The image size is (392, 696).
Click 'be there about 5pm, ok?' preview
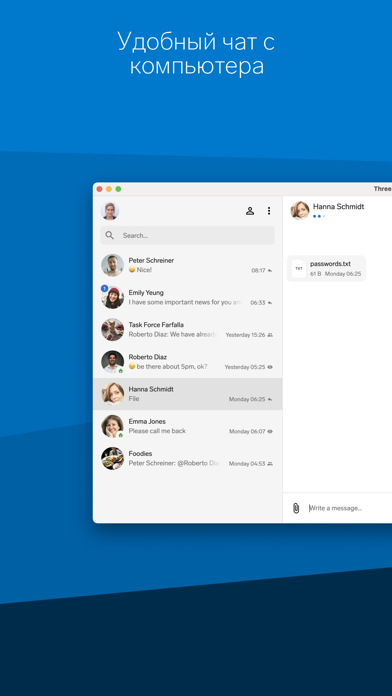point(168,367)
